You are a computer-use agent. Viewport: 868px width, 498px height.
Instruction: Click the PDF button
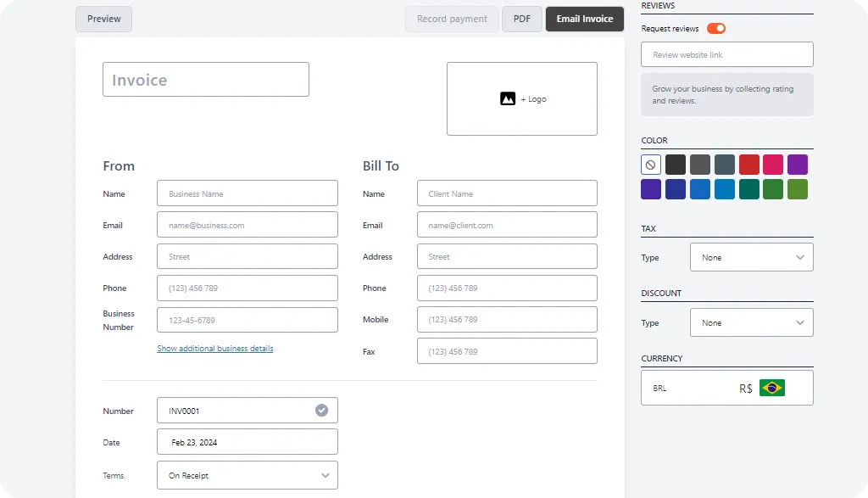[521, 19]
